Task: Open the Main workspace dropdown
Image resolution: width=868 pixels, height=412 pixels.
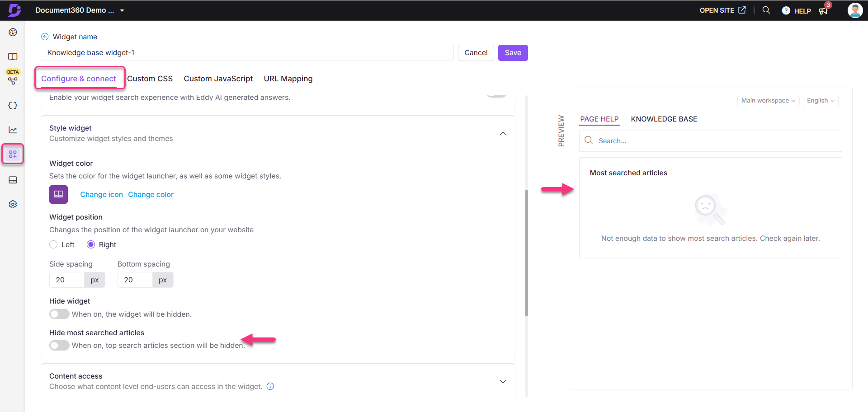Action: [768, 100]
